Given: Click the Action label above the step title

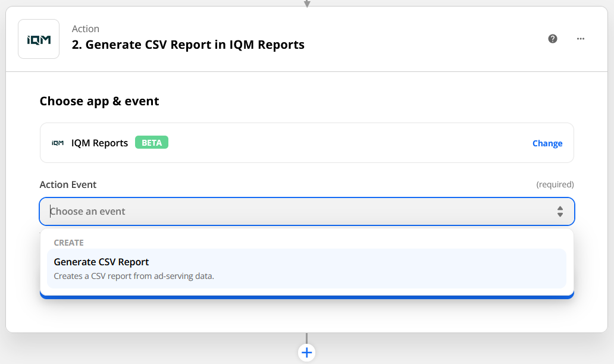Looking at the screenshot, I should tap(86, 29).
